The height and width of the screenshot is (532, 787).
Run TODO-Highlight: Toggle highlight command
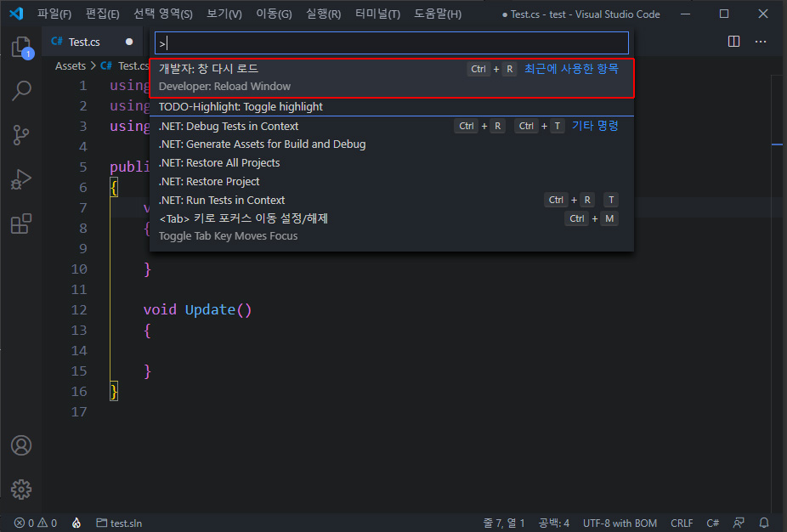tap(392, 107)
